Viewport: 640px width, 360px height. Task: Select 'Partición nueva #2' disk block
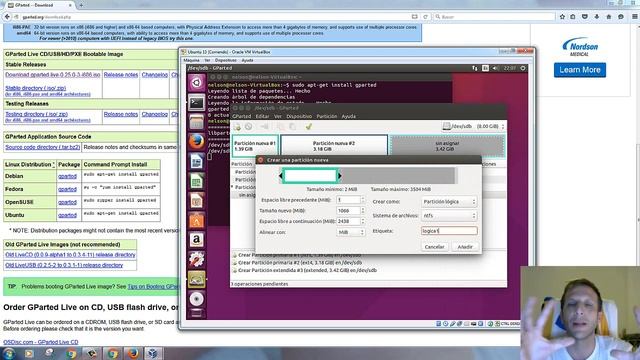pos(334,146)
